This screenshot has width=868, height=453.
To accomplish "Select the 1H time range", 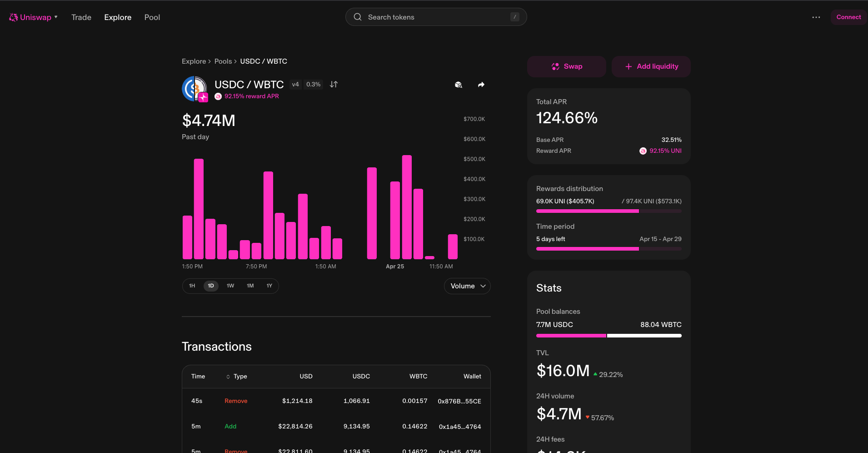I will point(192,286).
